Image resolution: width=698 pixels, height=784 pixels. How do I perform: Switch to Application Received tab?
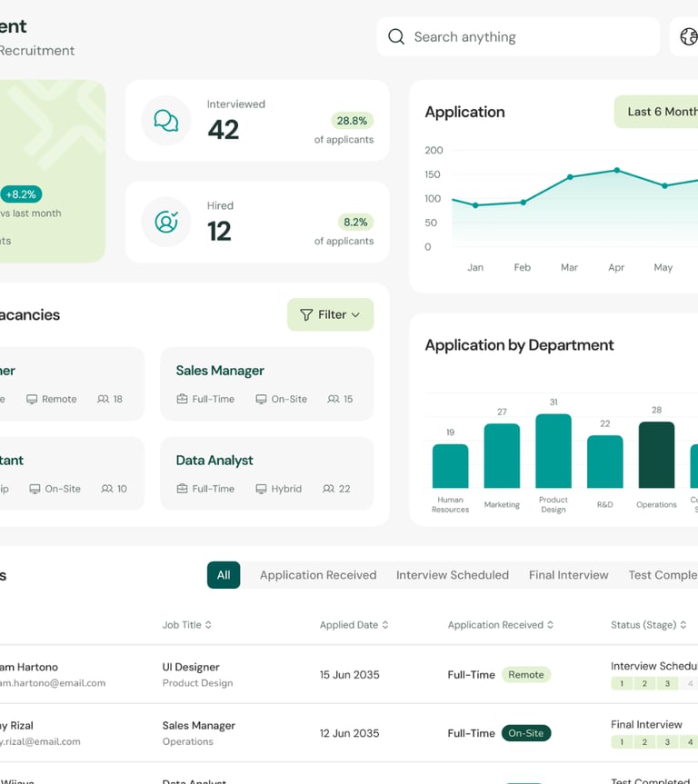pos(318,575)
